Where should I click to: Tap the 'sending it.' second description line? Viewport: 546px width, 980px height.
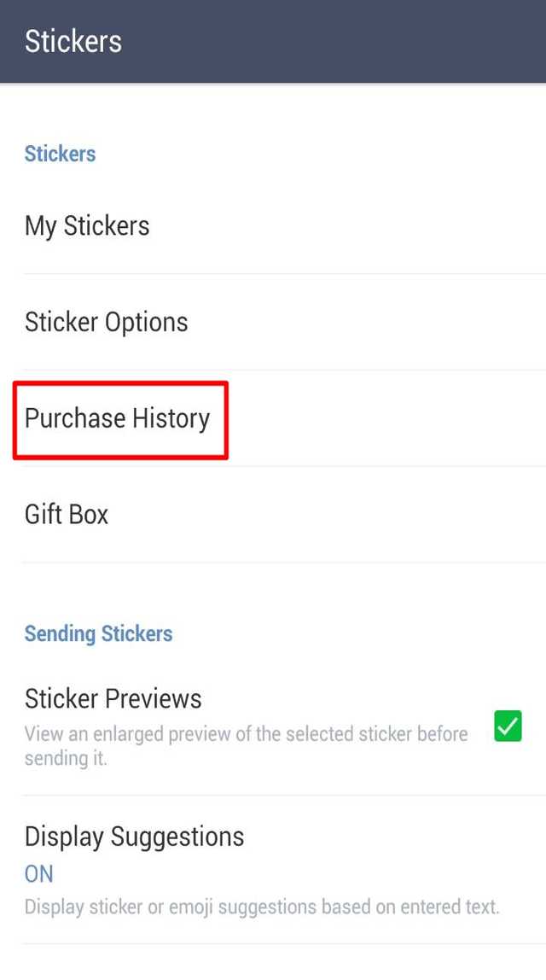click(x=66, y=759)
